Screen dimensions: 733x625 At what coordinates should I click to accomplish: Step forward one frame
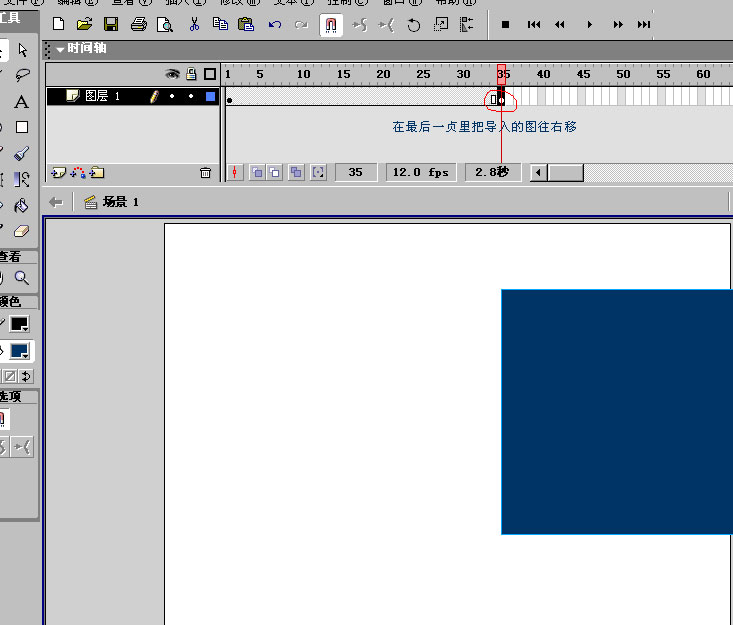coord(618,24)
